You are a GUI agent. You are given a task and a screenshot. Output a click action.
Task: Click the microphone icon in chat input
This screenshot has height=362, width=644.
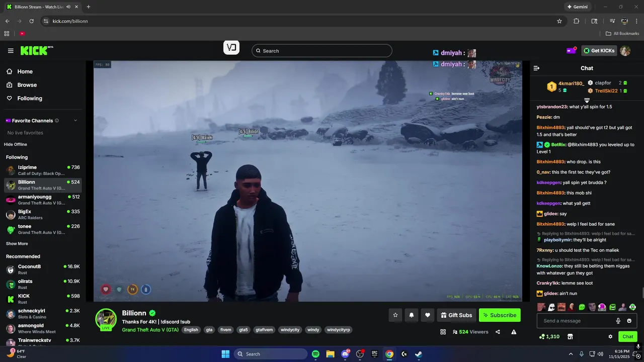pos(618,321)
